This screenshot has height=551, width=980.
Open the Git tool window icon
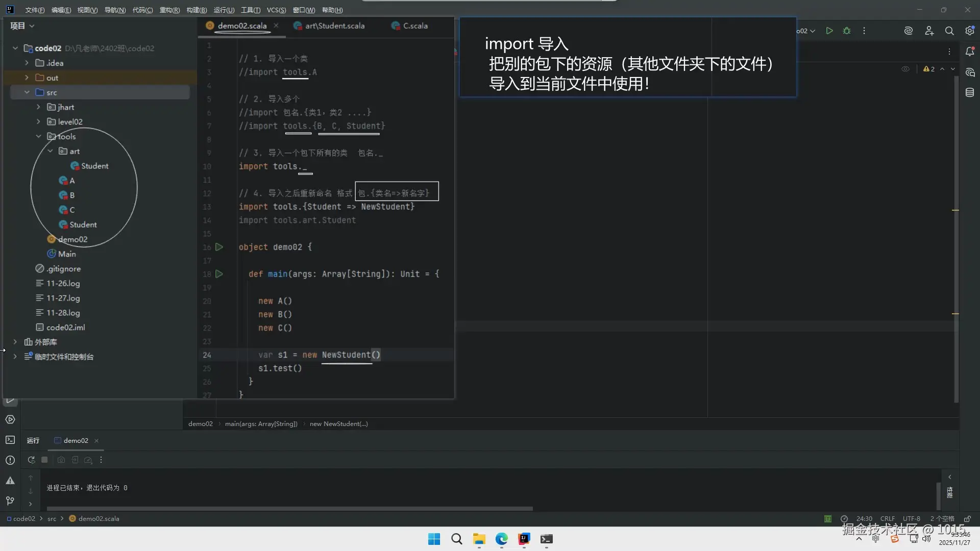click(x=10, y=500)
